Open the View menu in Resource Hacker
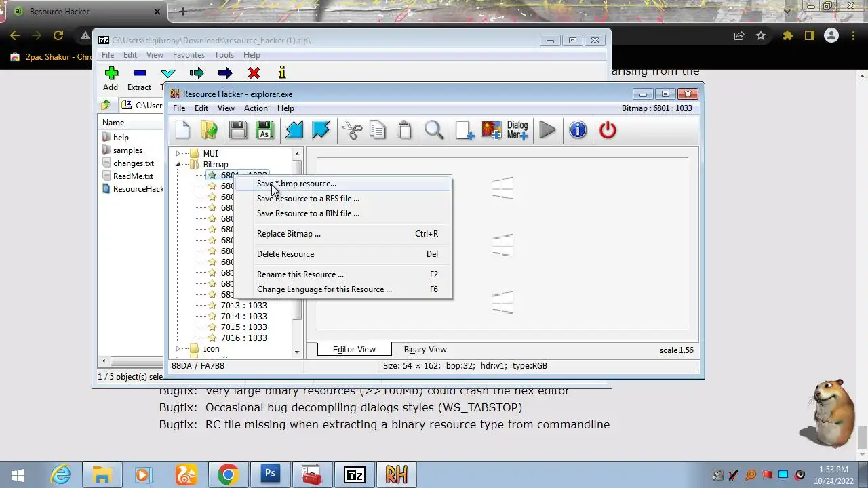Image resolution: width=868 pixels, height=488 pixels. [226, 108]
